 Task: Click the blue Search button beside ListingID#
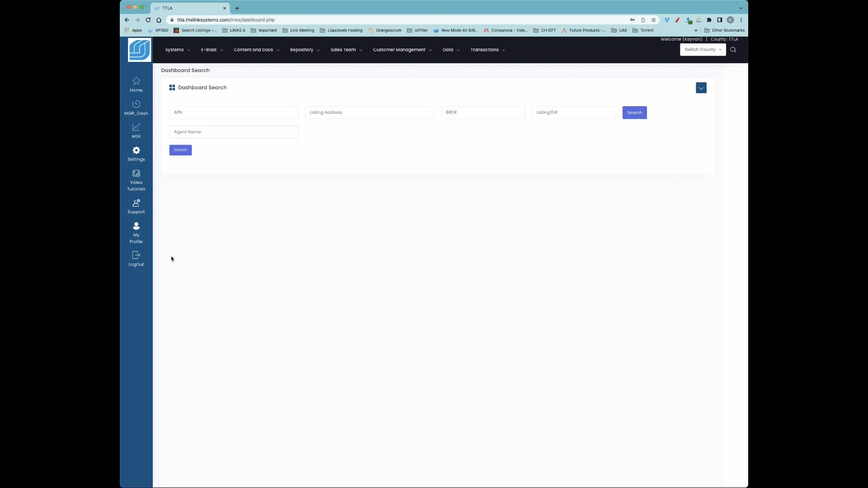tap(634, 113)
